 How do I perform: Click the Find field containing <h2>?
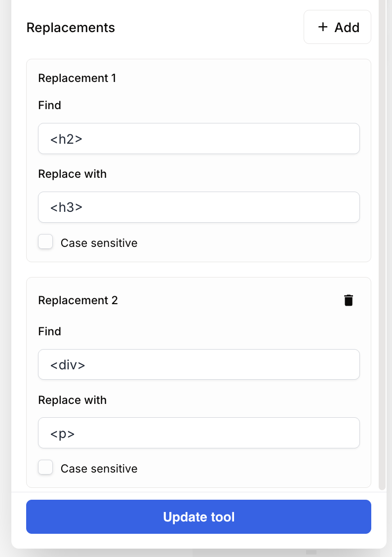198,139
